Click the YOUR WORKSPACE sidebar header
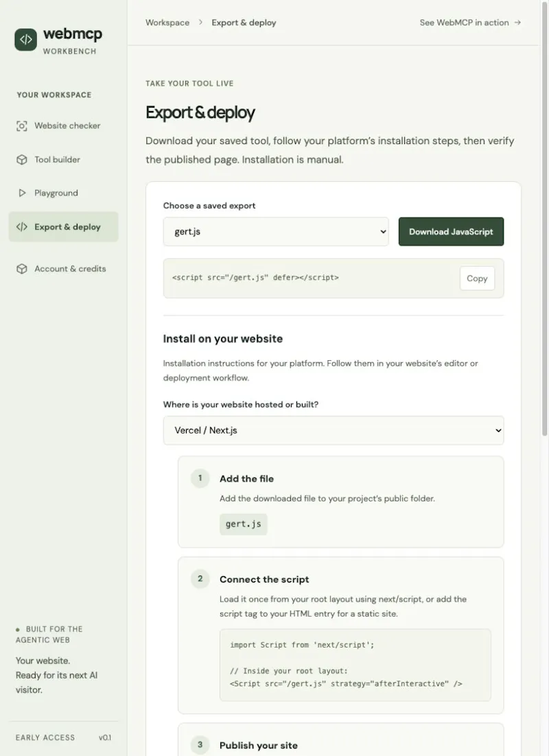 point(54,95)
